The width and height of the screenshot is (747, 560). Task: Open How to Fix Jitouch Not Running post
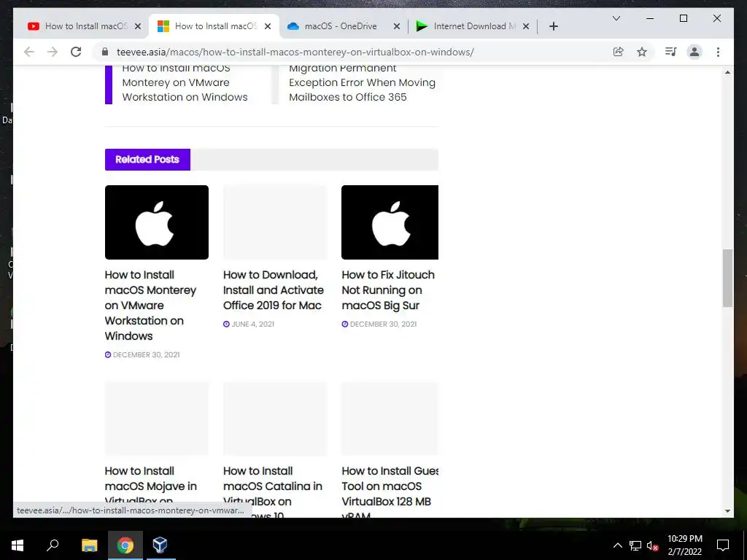pos(388,290)
